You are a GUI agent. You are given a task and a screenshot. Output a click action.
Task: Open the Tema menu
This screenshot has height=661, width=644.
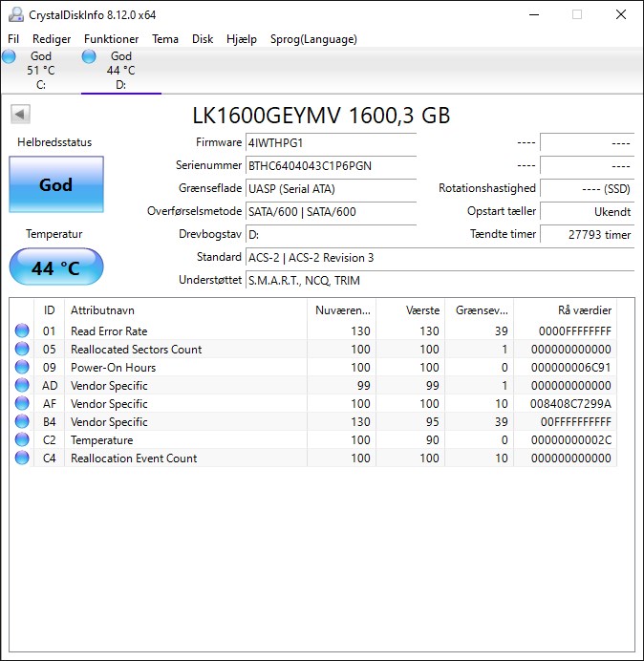click(x=165, y=39)
